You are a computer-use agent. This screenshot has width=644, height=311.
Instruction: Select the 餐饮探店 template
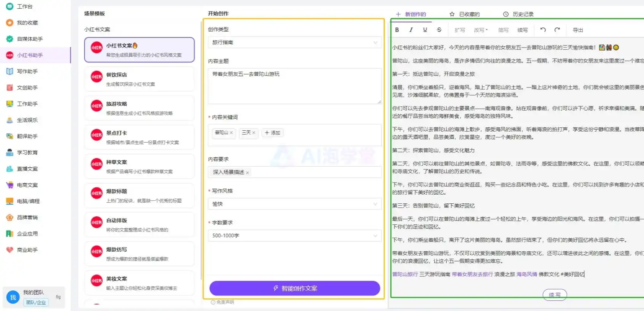pos(139,79)
